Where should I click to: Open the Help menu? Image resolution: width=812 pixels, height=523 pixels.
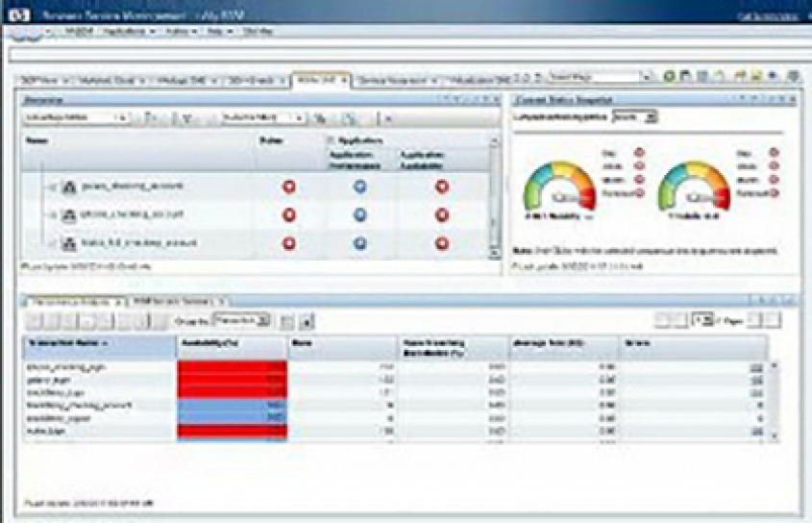tap(219, 31)
